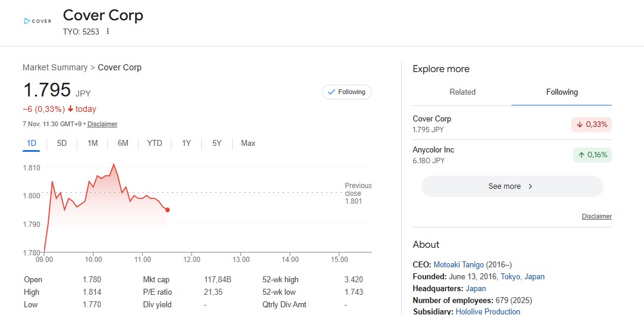
Task: Switch the chart to 1M range
Action: [x=92, y=144]
